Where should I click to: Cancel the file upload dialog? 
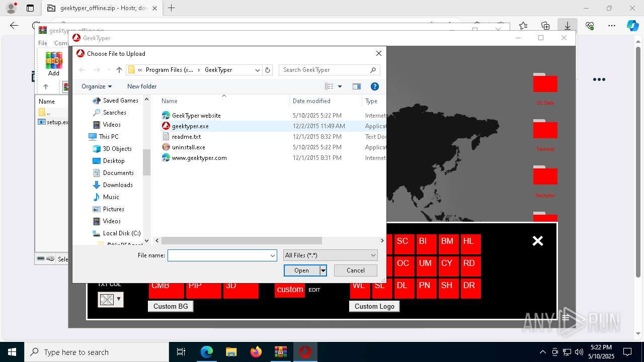[356, 270]
